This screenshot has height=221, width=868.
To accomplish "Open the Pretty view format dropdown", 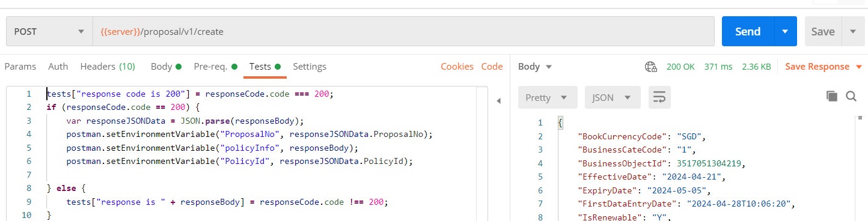I will (x=547, y=97).
